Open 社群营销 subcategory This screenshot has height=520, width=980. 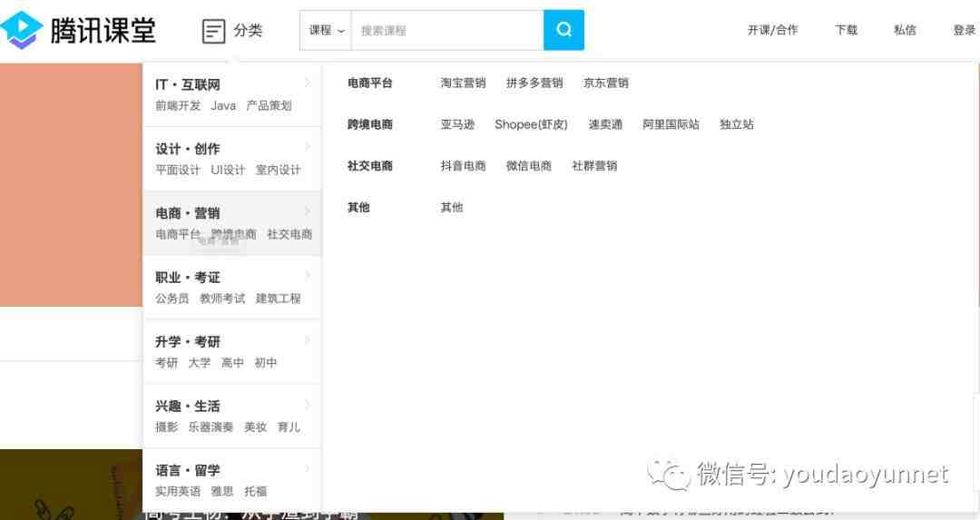point(594,166)
